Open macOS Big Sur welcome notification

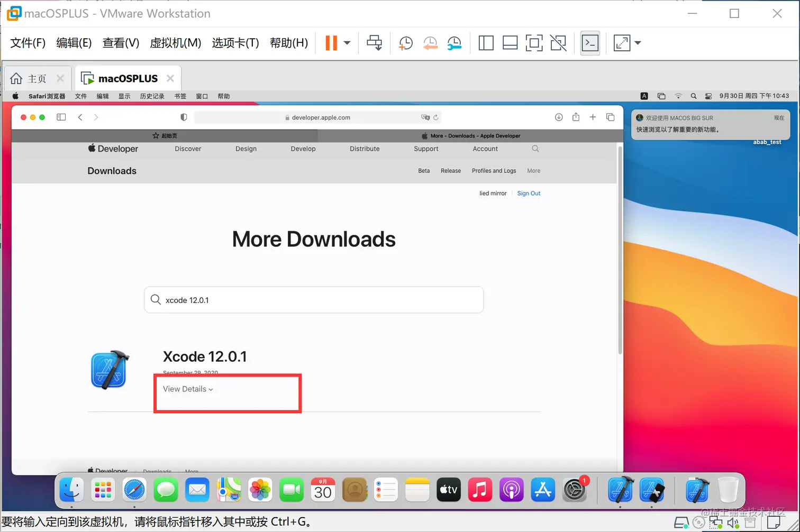pos(711,124)
